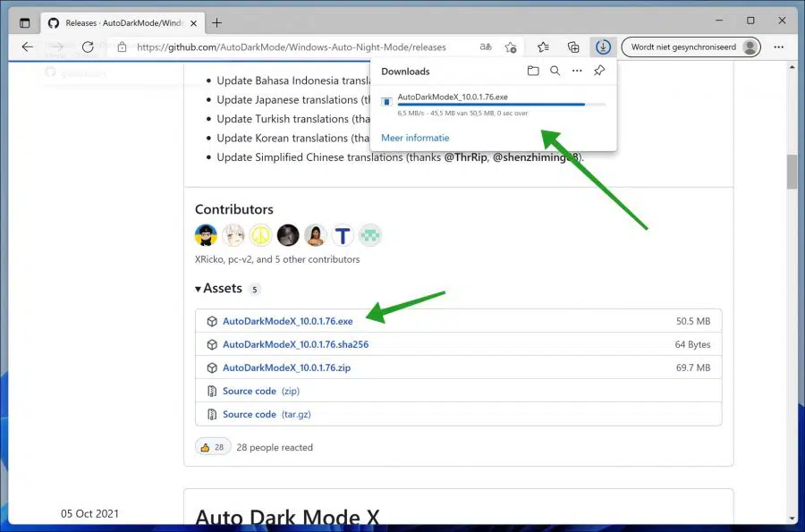The image size is (805, 532).
Task: Close the Releases AutoDarkMode tab
Action: click(x=193, y=23)
